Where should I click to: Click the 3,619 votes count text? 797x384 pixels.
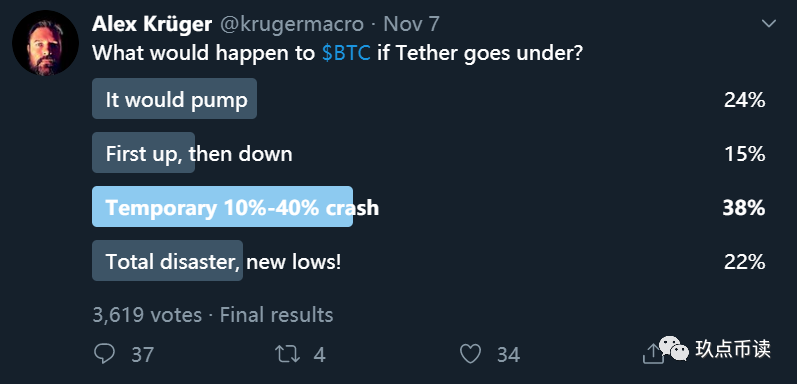click(147, 315)
